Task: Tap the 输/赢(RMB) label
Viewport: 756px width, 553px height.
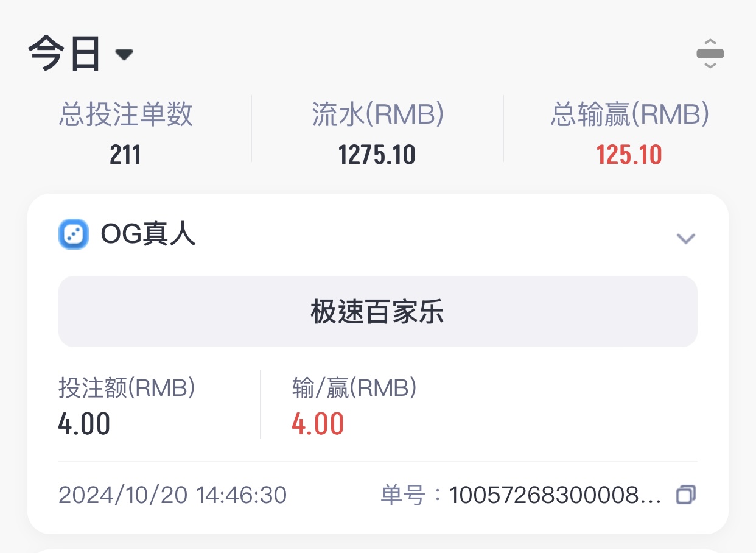Action: [354, 388]
